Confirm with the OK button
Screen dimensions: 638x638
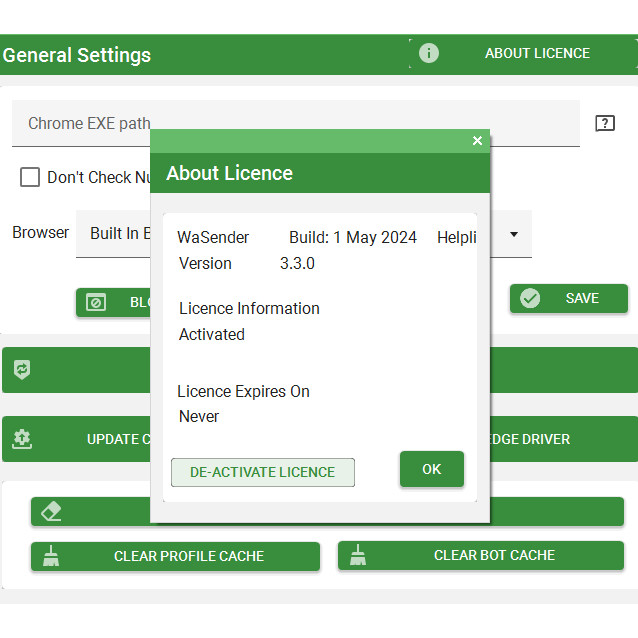[x=431, y=469]
